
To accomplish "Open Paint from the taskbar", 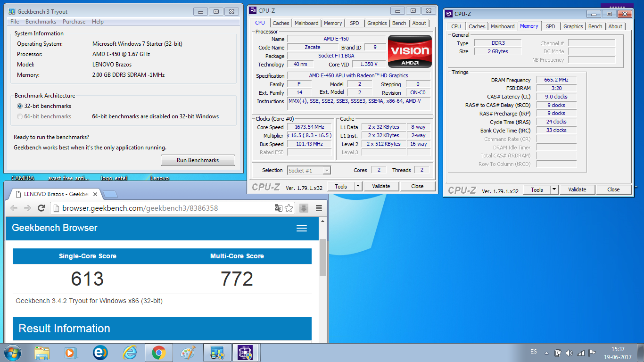I will pos(188,353).
